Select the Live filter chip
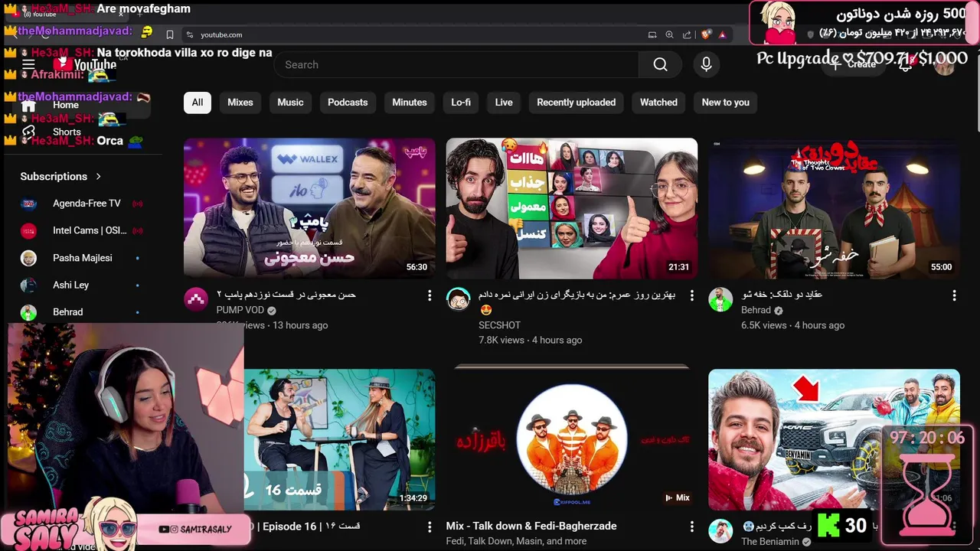The image size is (980, 551). [504, 103]
